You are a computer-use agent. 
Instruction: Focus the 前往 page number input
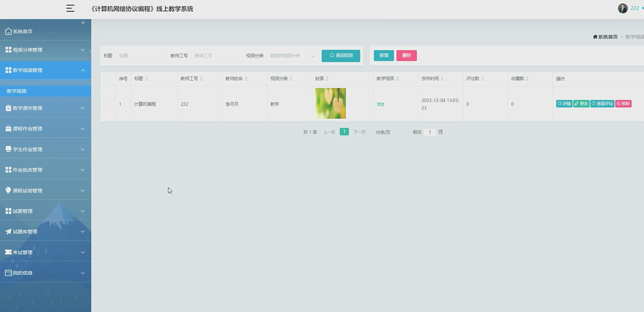(x=430, y=132)
